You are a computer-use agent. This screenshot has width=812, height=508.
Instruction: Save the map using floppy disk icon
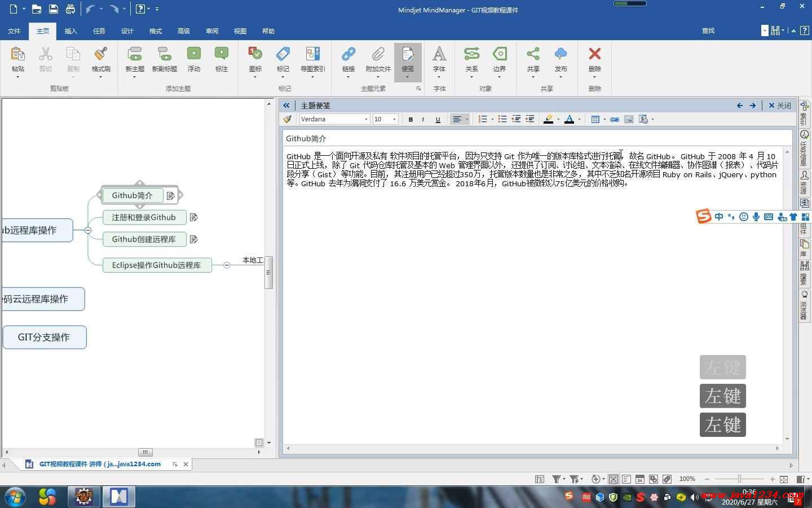tap(53, 9)
